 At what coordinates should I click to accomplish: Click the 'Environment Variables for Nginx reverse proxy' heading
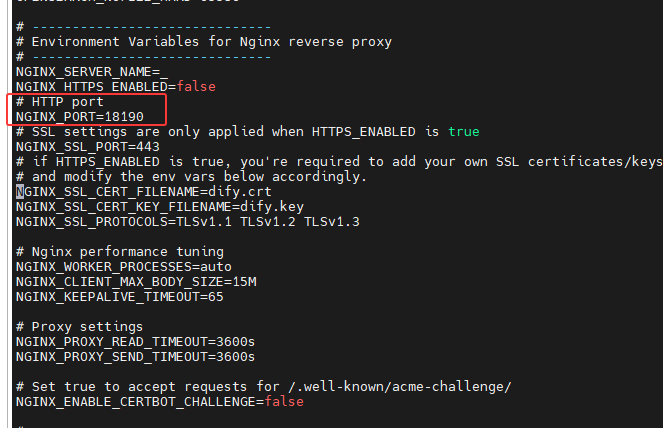[x=211, y=42]
